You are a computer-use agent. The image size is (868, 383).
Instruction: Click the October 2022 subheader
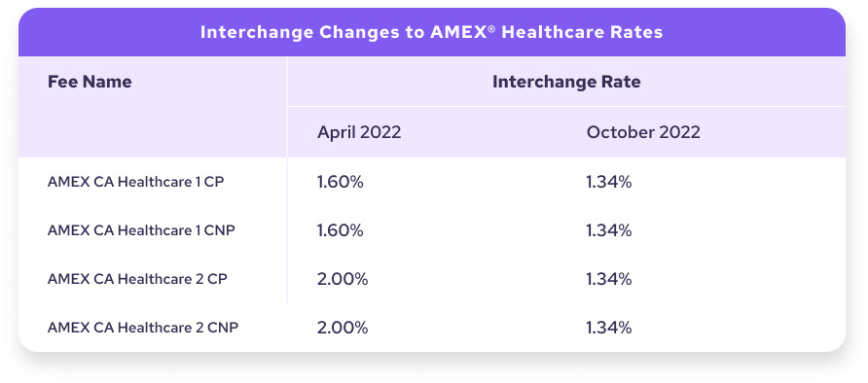click(643, 132)
